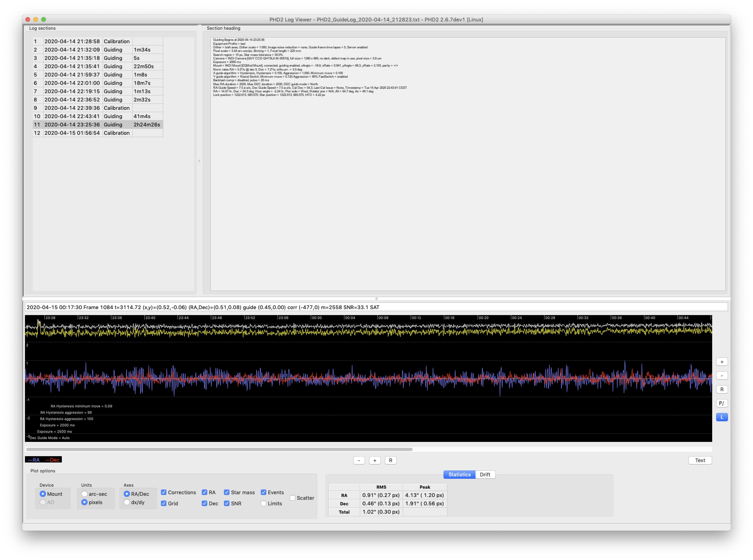753x560 pixels.
Task: Select the Statistics tab
Action: point(459,475)
